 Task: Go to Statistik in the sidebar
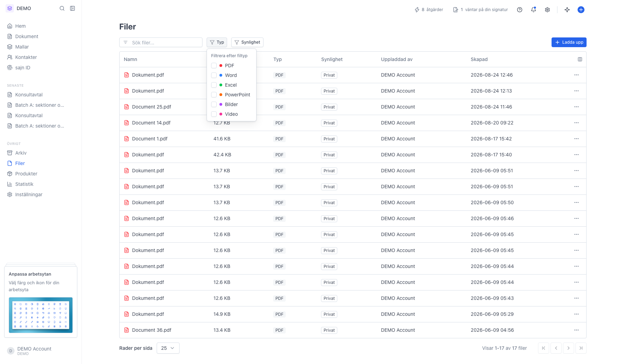[x=24, y=184]
